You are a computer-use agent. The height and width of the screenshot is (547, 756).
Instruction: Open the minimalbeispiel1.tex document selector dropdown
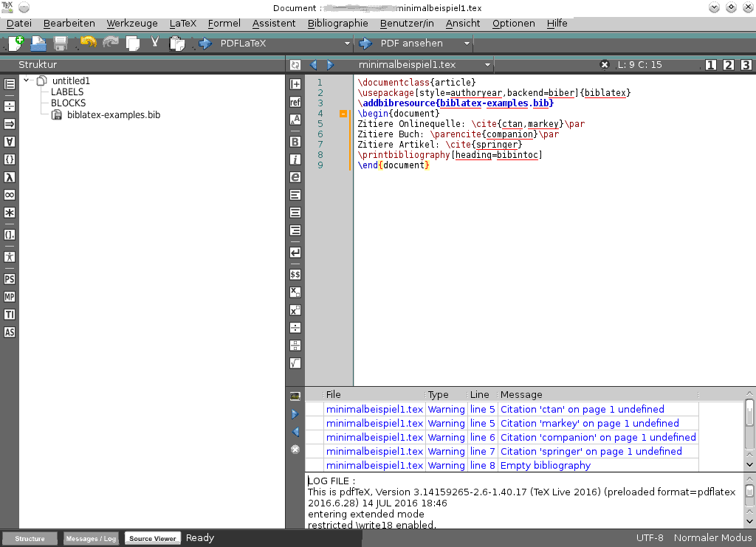pos(487,64)
